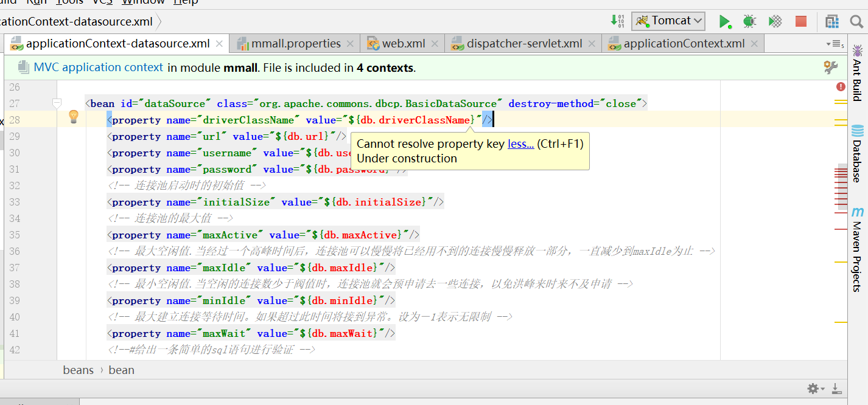This screenshot has width=868, height=405.
Task: Click the Spring context settings wrench icon
Action: click(x=831, y=67)
